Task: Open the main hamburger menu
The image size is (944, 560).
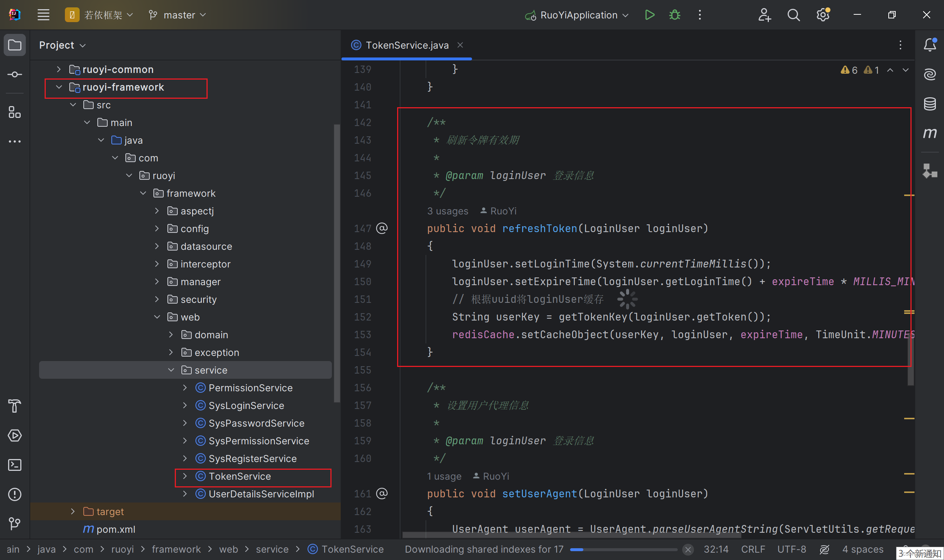Action: pyautogui.click(x=44, y=15)
